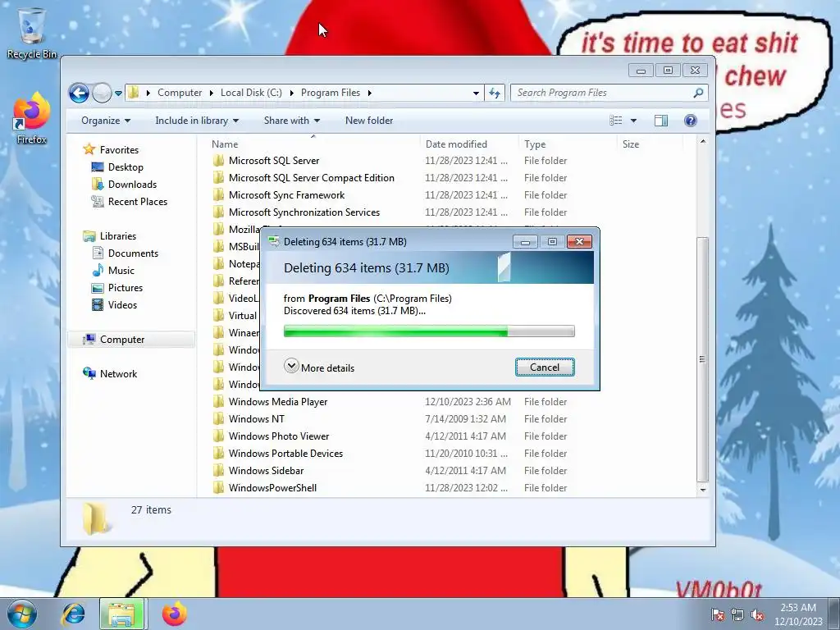
Task: Open the Recycle Bin desktop icon
Action: coord(32,33)
